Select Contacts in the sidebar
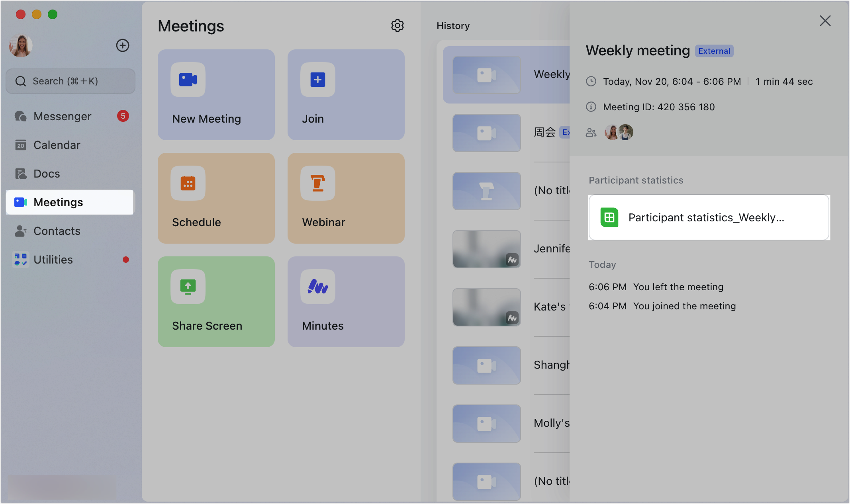 click(57, 231)
